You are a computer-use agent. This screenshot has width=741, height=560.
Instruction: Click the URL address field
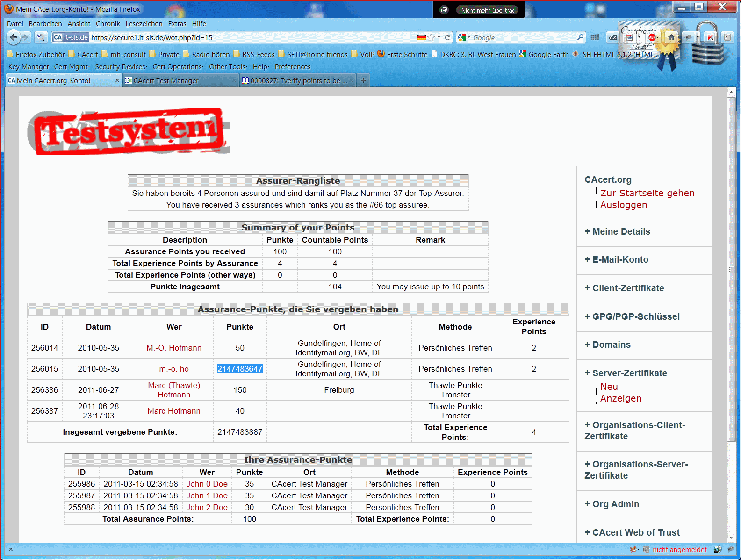tap(252, 37)
